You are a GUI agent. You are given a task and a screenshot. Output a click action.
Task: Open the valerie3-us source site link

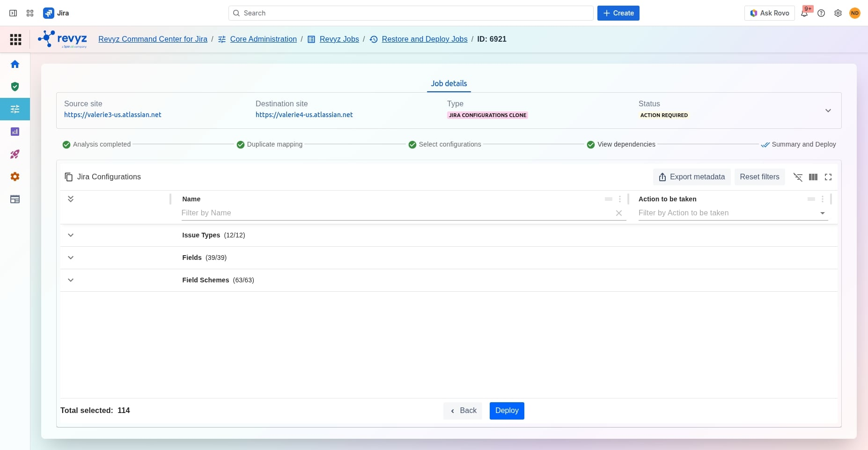point(113,115)
